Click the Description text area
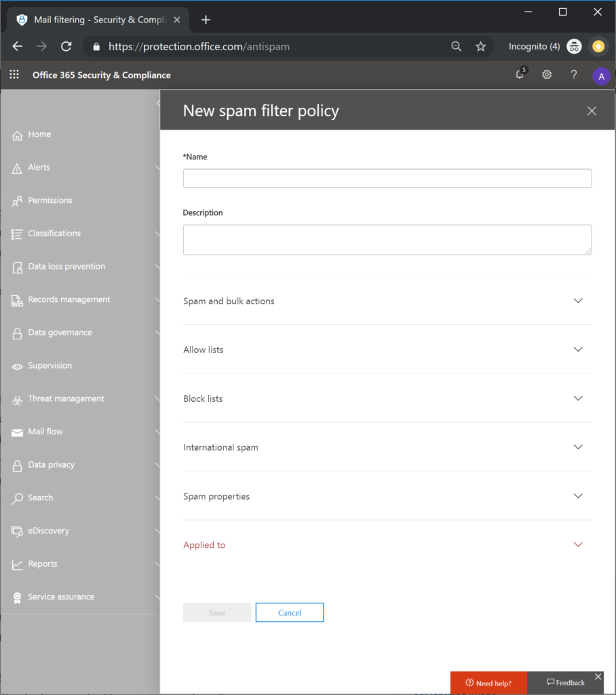 [x=387, y=240]
